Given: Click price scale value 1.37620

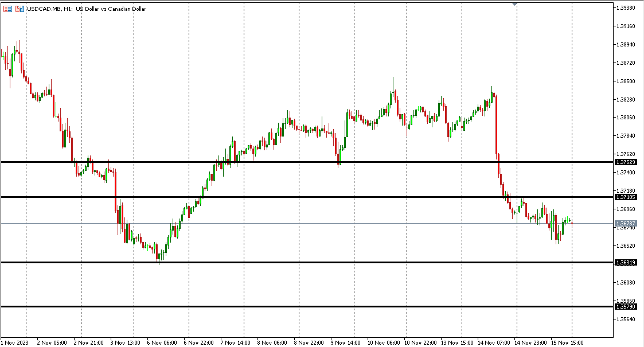Looking at the screenshot, I should pyautogui.click(x=626, y=154).
